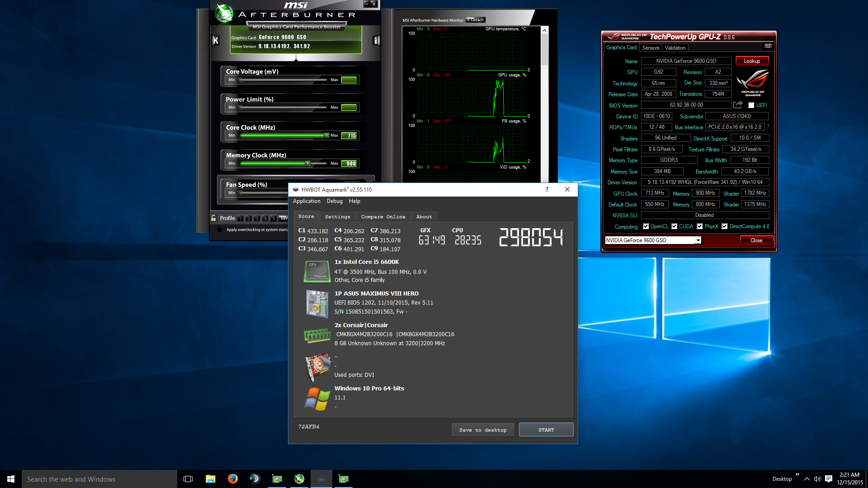The image size is (868, 488).
Task: Open the Application menu in Aquamark
Action: (x=307, y=201)
